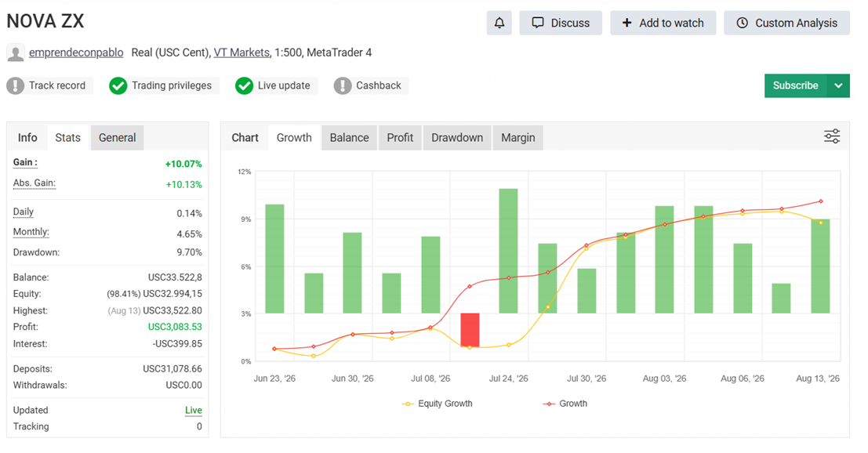868x453 pixels.
Task: Select the Margin chart tab
Action: pyautogui.click(x=518, y=138)
